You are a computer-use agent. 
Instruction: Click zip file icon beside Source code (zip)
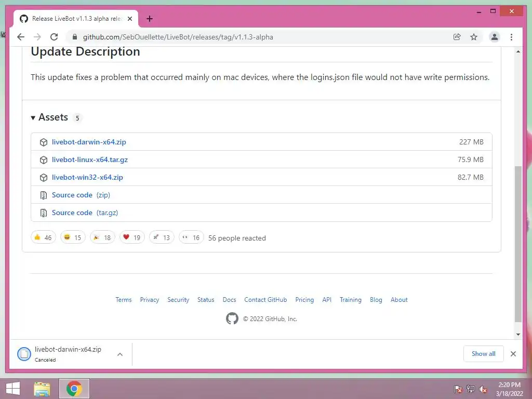click(x=44, y=195)
